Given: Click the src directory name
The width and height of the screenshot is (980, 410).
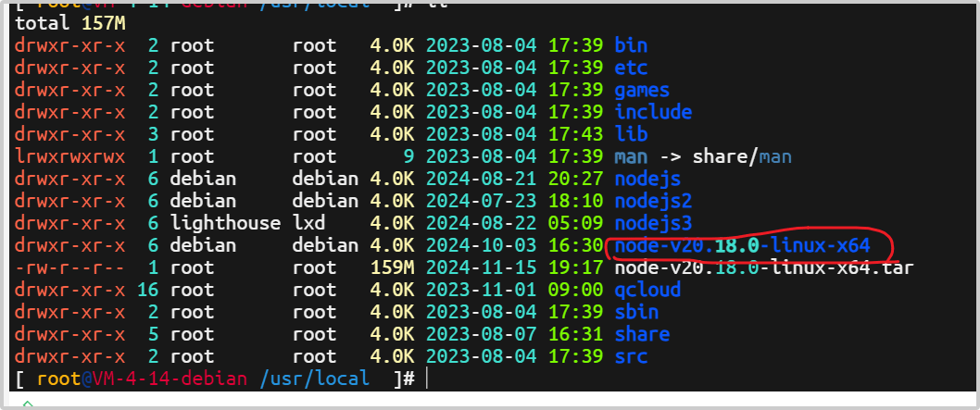Looking at the screenshot, I should coord(631,356).
